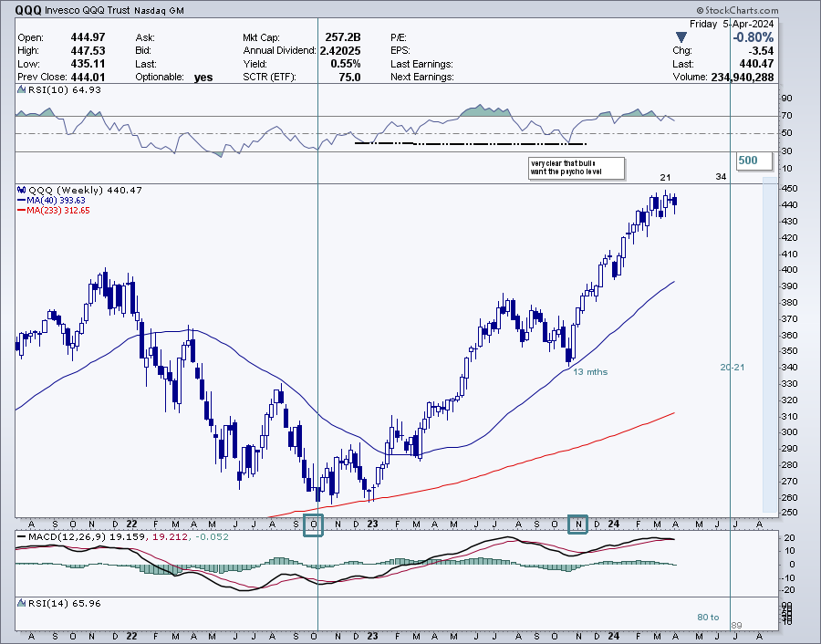Click the Nasdaq GM exchange label

pos(159,10)
